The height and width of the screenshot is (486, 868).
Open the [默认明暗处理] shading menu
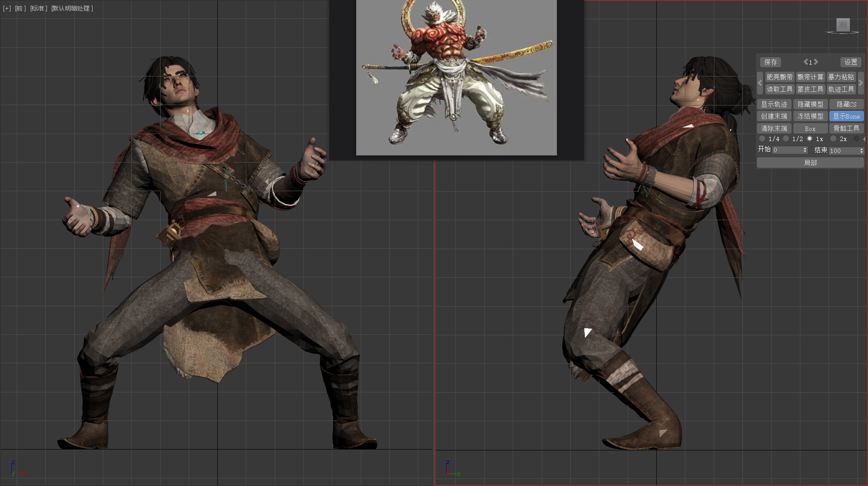pos(72,8)
